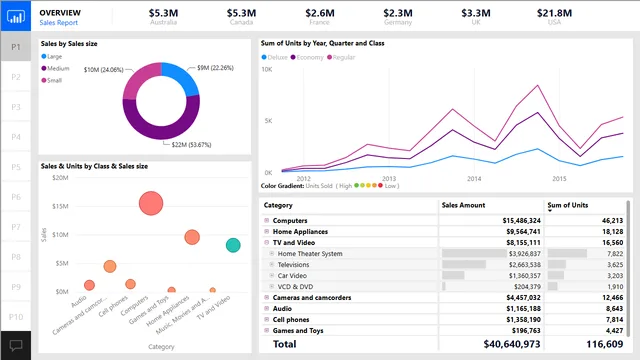Click the 46,213 units cell
640x360 pixels.
[x=612, y=220]
